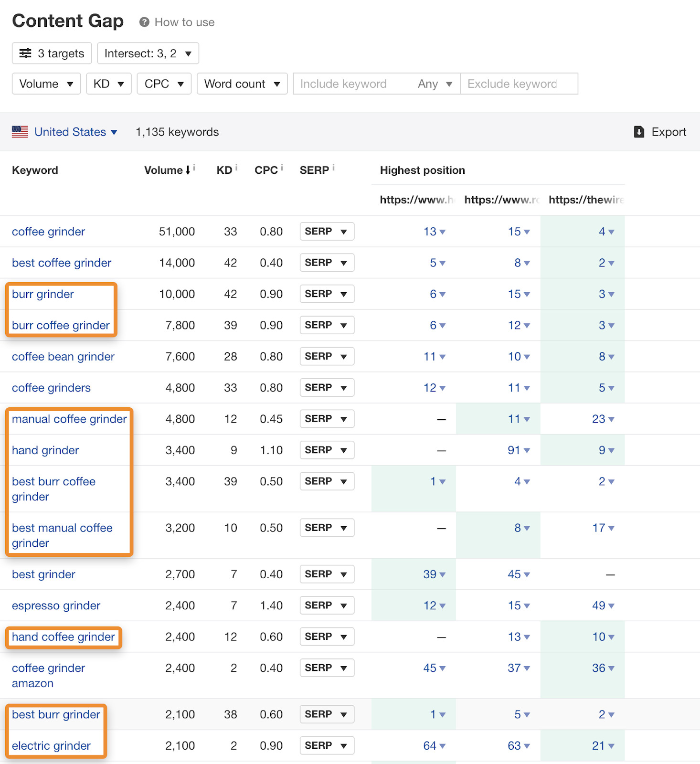Expand position 13 for coffee grinder
The width and height of the screenshot is (700, 764).
434,232
